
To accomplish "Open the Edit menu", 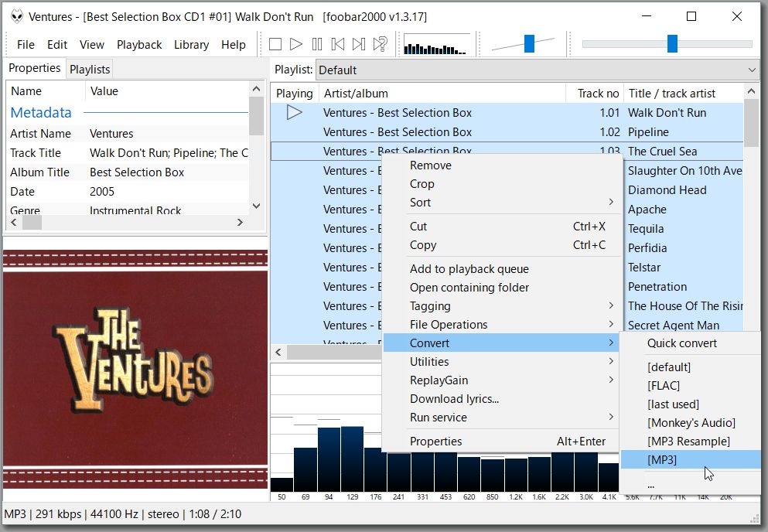I will pyautogui.click(x=56, y=45).
